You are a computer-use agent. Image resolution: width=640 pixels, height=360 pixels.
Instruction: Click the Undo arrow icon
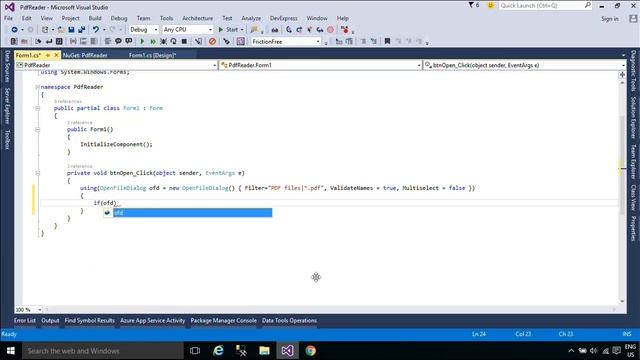pyautogui.click(x=96, y=30)
